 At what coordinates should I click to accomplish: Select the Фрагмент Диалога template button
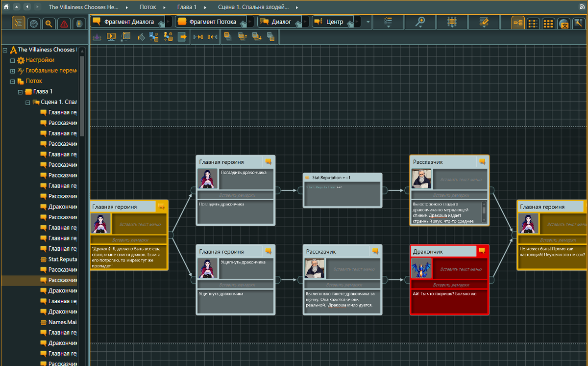point(127,22)
